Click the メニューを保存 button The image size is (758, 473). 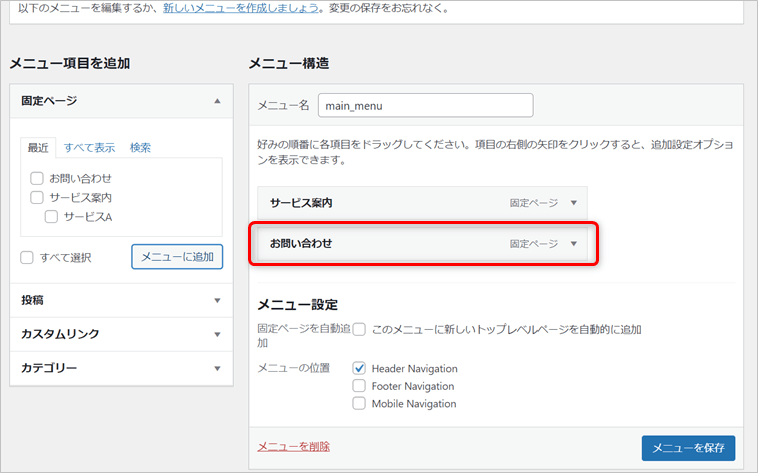pos(688,447)
